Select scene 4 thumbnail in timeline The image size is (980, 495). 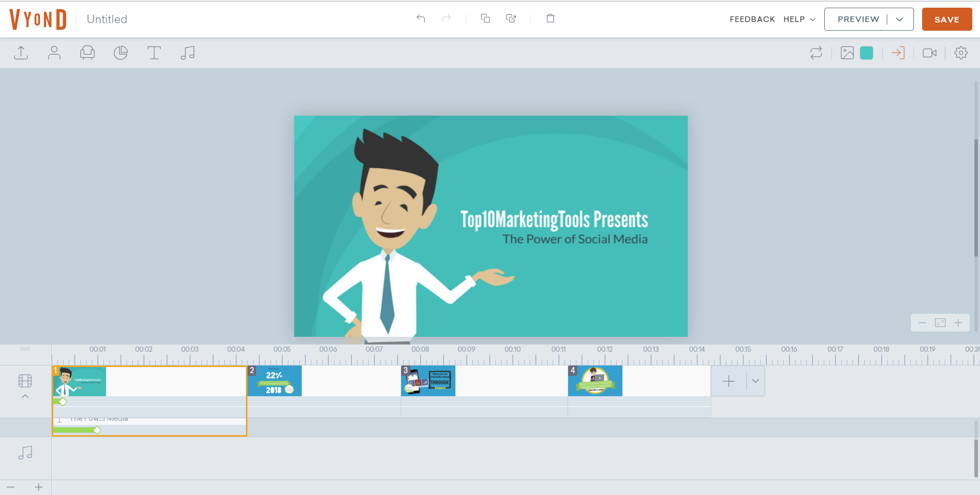(x=595, y=381)
